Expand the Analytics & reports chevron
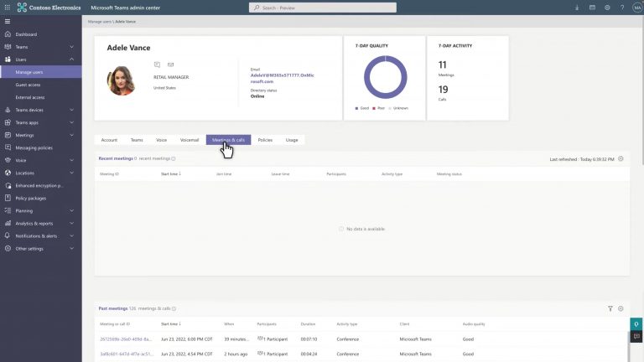 point(72,223)
